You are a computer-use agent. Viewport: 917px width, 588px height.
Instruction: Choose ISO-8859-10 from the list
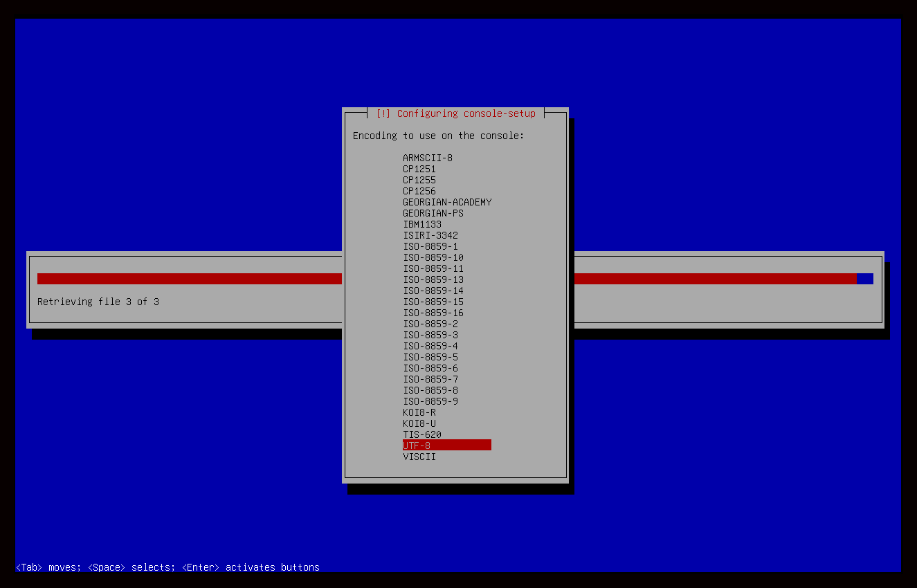[433, 257]
